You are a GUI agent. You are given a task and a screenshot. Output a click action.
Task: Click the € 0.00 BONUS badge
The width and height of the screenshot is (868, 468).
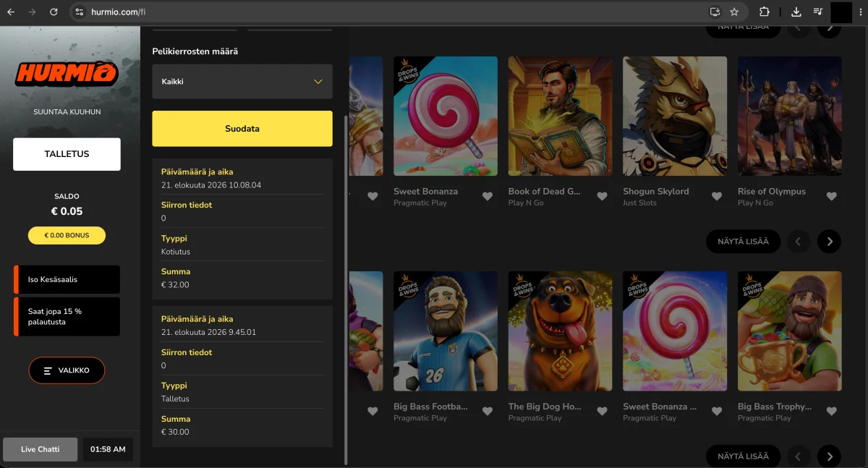click(67, 235)
